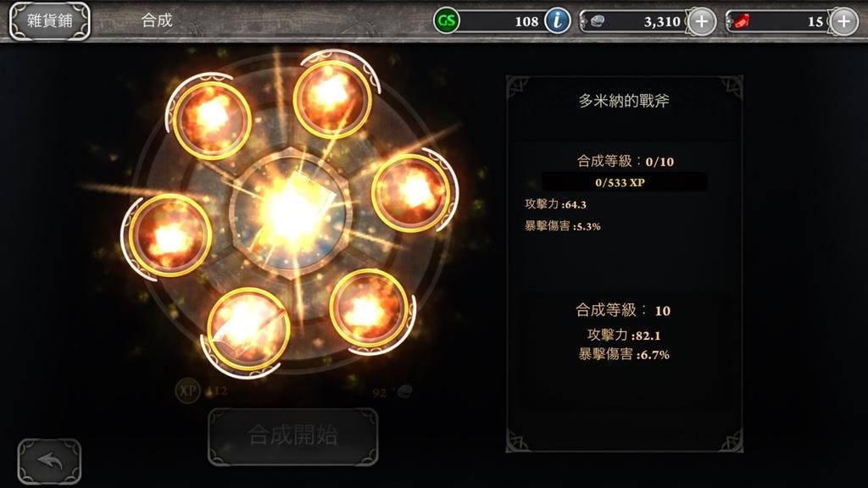
Task: Add more red gems with plus button
Action: [x=843, y=21]
